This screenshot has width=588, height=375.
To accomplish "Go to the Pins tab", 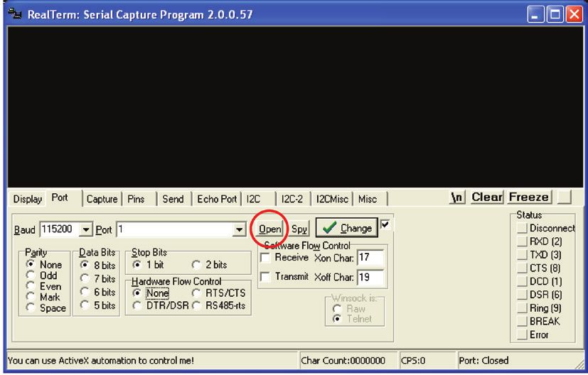I will 136,199.
